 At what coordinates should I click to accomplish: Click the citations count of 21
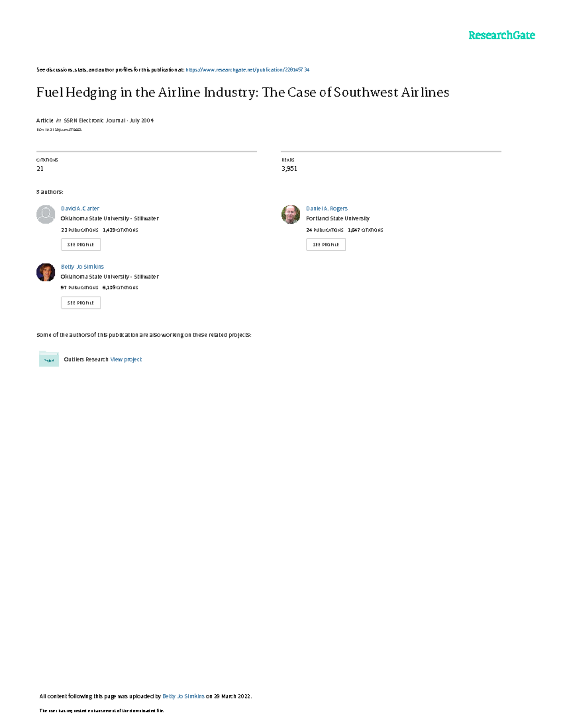40,169
